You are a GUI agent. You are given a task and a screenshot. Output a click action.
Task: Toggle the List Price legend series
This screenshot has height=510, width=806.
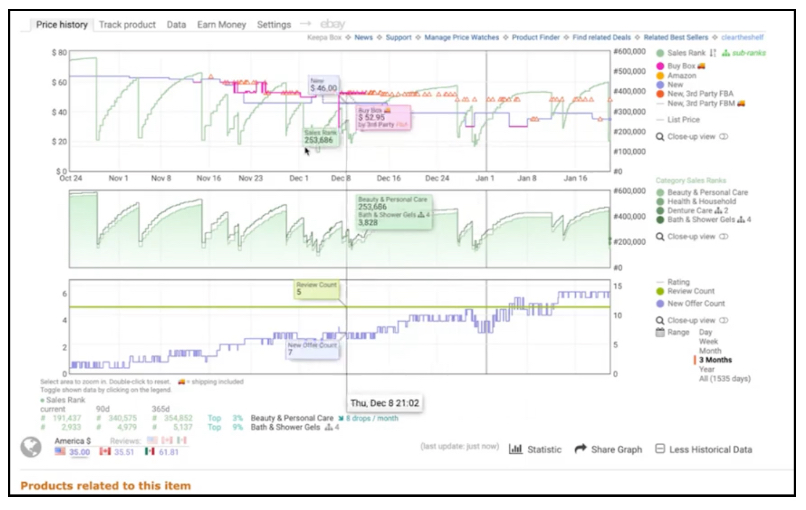pos(678,120)
